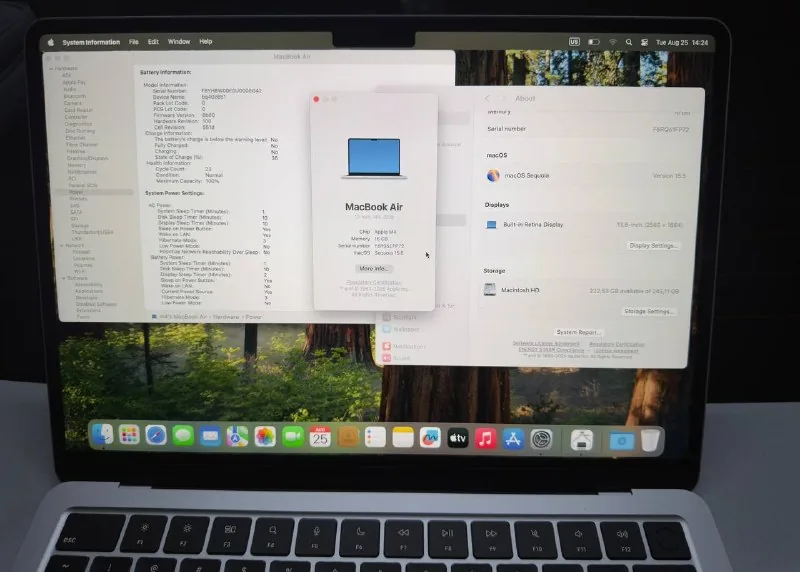
Task: Open the Help menu
Action: pos(206,42)
